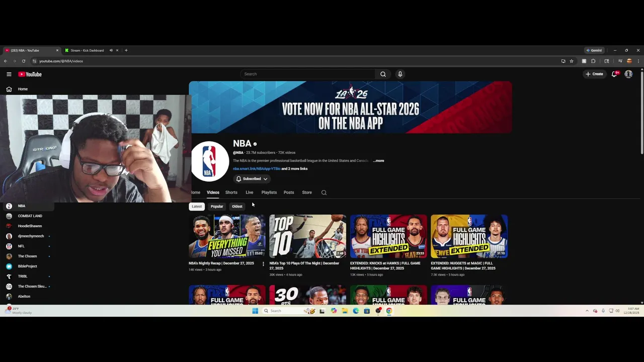644x362 pixels.
Task: Open NBA subscription in sidebar
Action: (x=28, y=206)
